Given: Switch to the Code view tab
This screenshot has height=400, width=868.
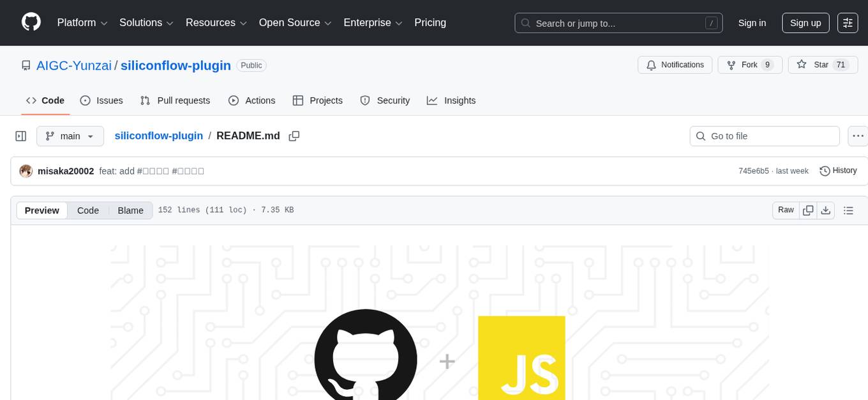Looking at the screenshot, I should point(87,210).
